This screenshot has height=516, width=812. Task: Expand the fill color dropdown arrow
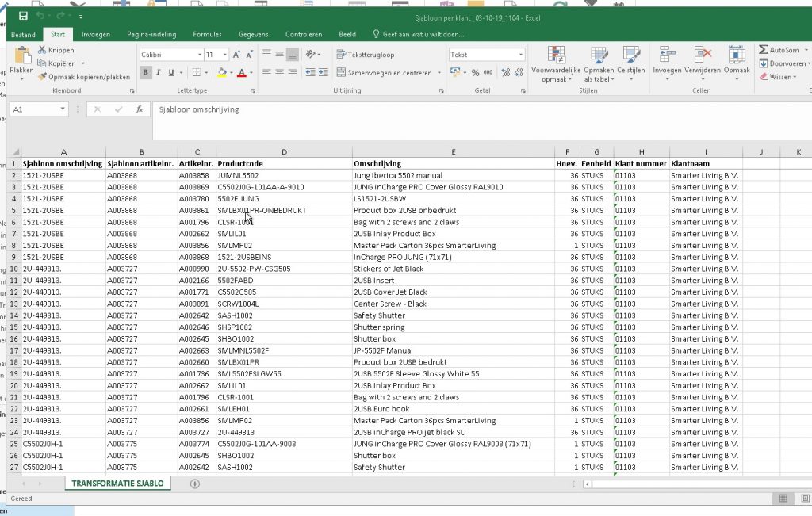pos(231,72)
